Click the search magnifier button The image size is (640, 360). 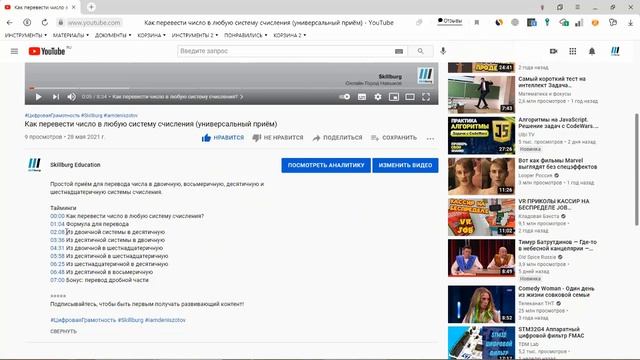[420, 51]
